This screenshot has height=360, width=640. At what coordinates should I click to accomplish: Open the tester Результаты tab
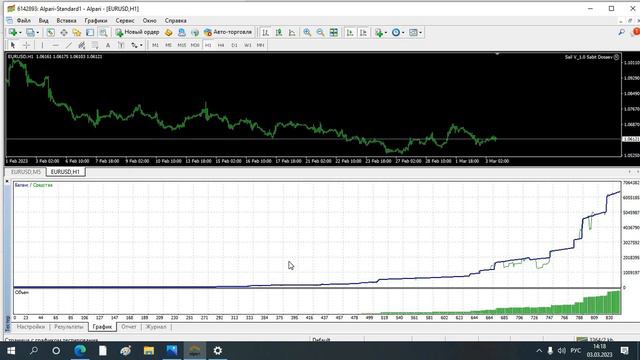pos(69,327)
